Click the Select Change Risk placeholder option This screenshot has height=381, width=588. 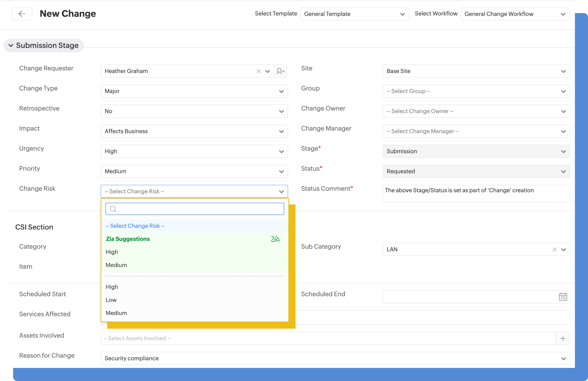[x=135, y=226]
